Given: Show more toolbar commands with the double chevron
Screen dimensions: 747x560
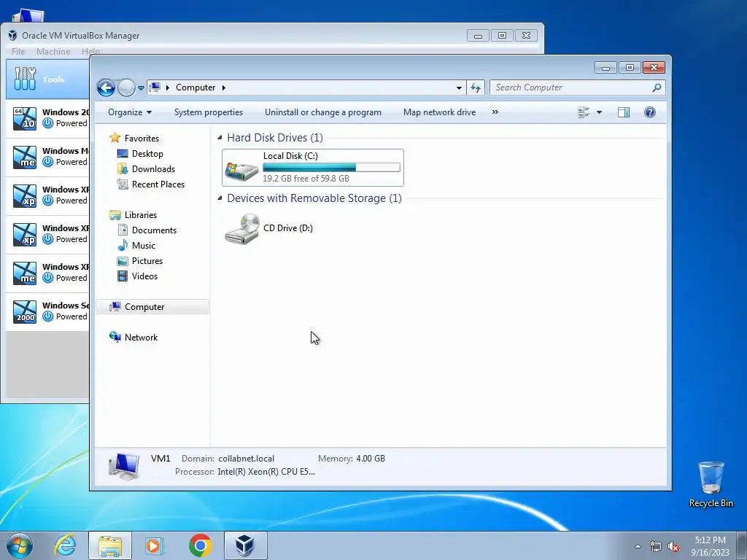Looking at the screenshot, I should (x=495, y=112).
